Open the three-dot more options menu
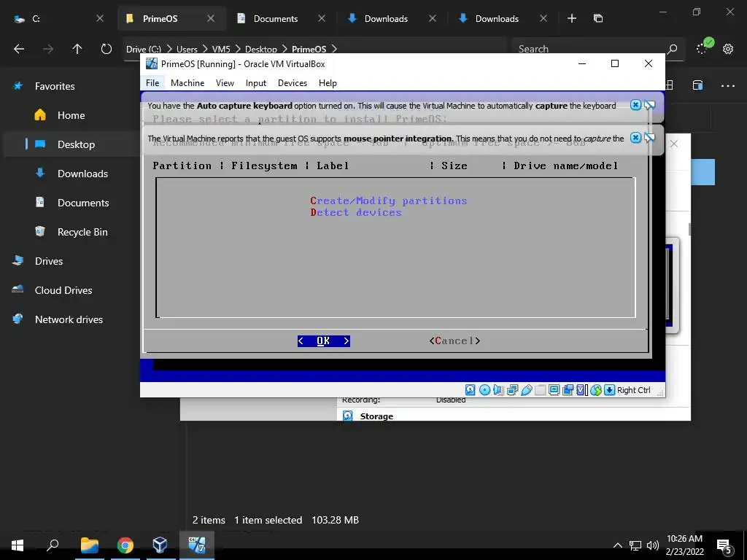This screenshot has width=747, height=560. click(x=727, y=86)
